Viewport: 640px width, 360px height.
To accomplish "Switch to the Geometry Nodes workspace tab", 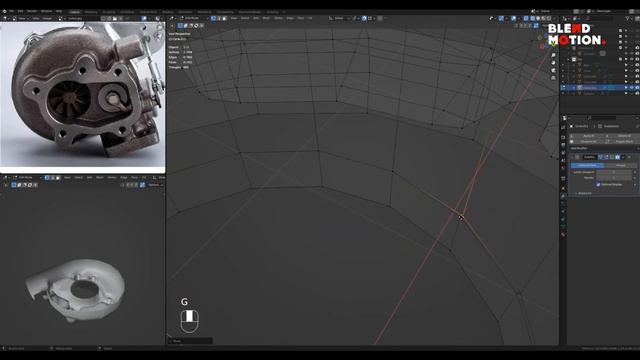I will click(250, 12).
